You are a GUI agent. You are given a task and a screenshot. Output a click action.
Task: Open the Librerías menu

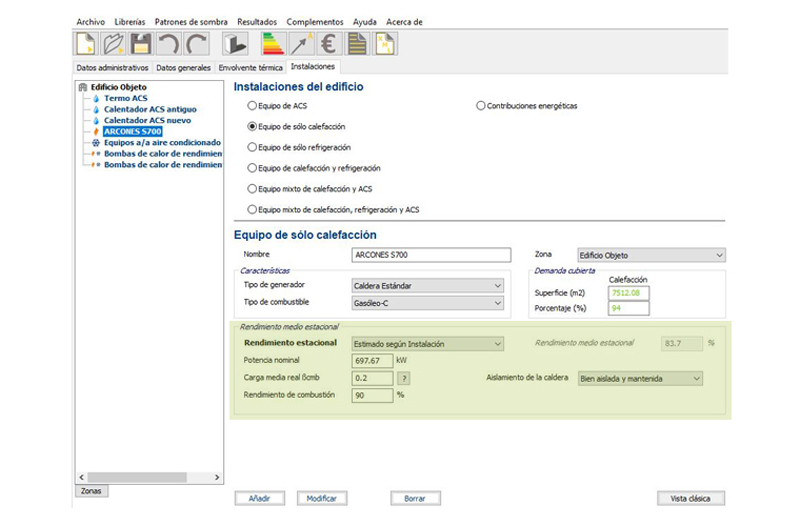(x=130, y=22)
